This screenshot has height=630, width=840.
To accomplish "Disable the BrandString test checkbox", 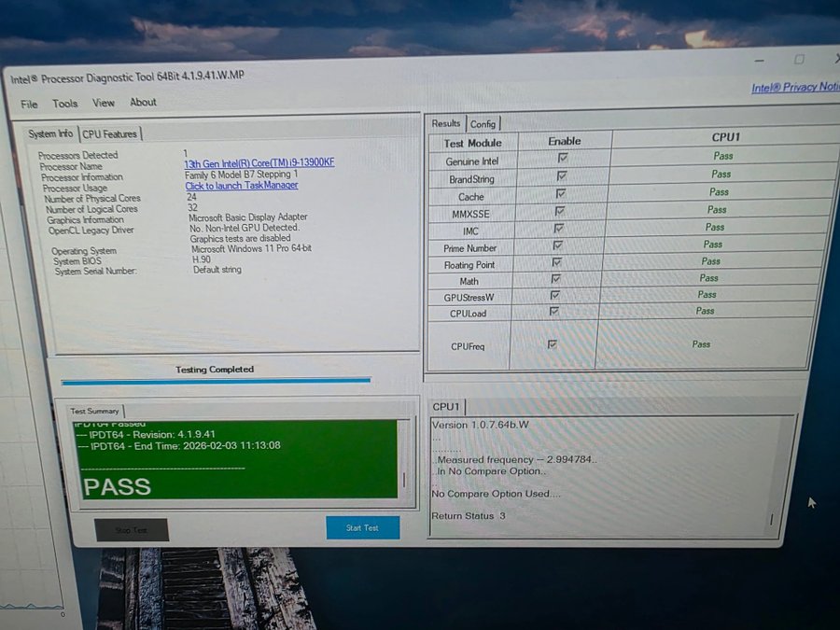I will tap(562, 175).
